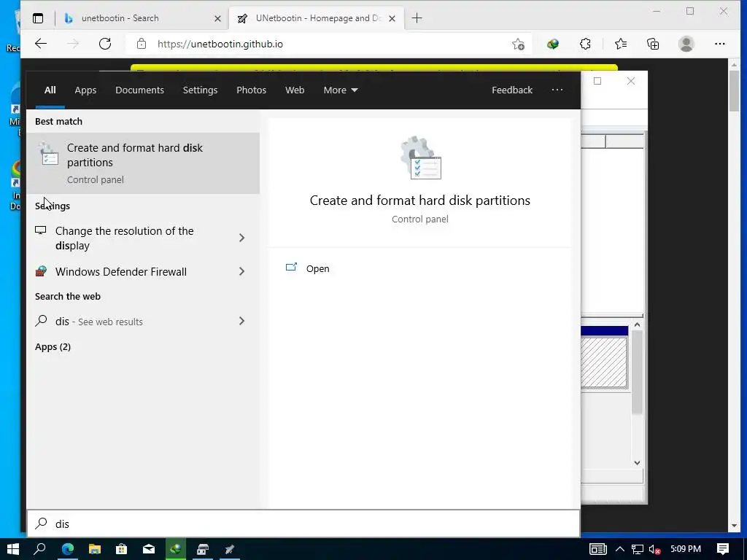Expand the More filter dropdown
The width and height of the screenshot is (747, 560).
[x=341, y=90]
